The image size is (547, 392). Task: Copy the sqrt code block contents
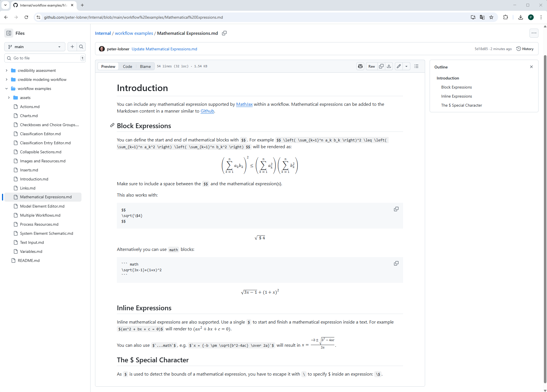[396, 209]
